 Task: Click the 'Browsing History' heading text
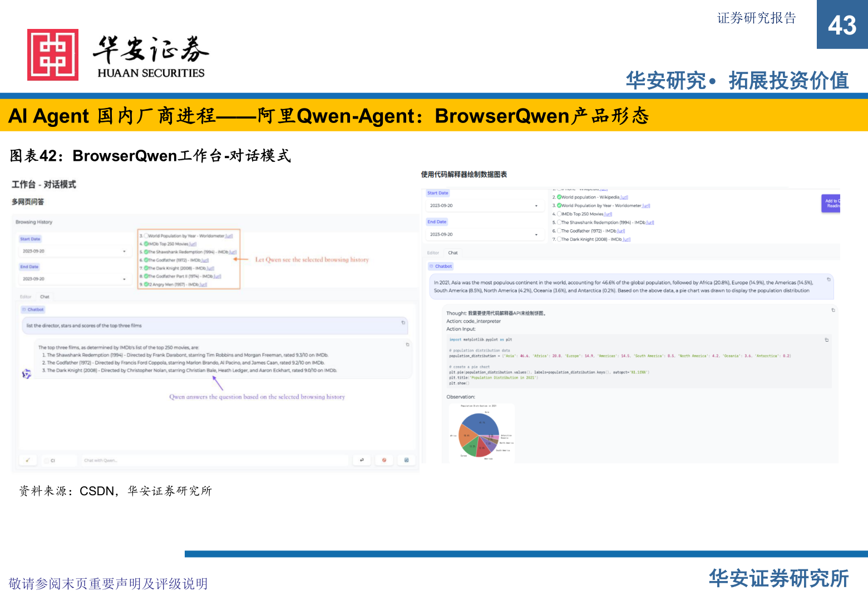click(x=34, y=222)
